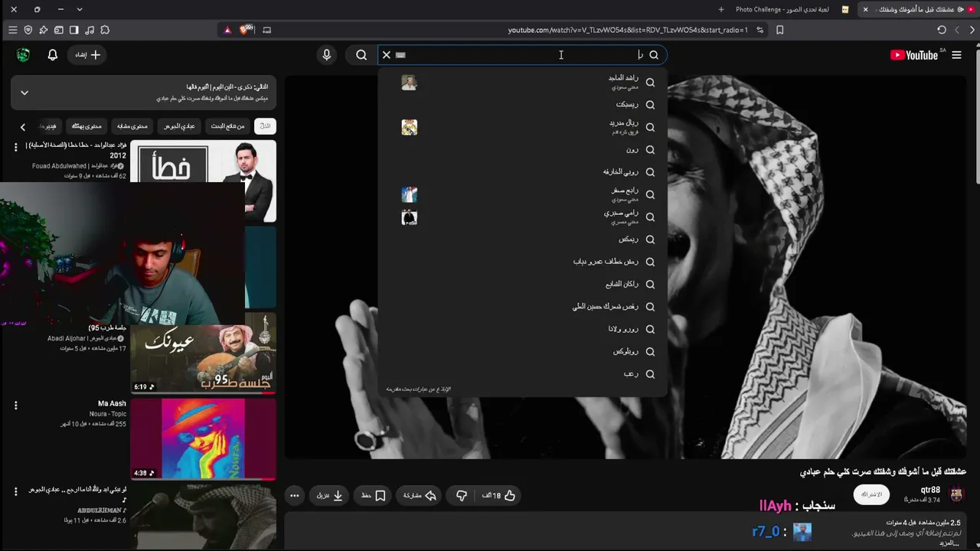Screen dimensions: 980x551
Task: Close the active YouTube tab
Action: (x=865, y=9)
